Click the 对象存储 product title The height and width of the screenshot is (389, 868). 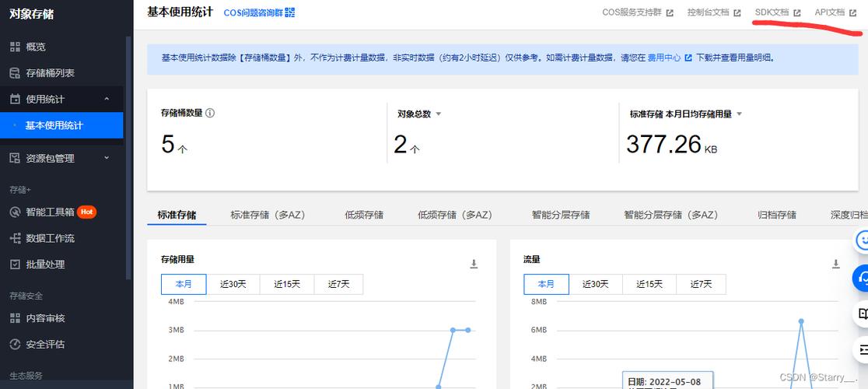point(32,14)
